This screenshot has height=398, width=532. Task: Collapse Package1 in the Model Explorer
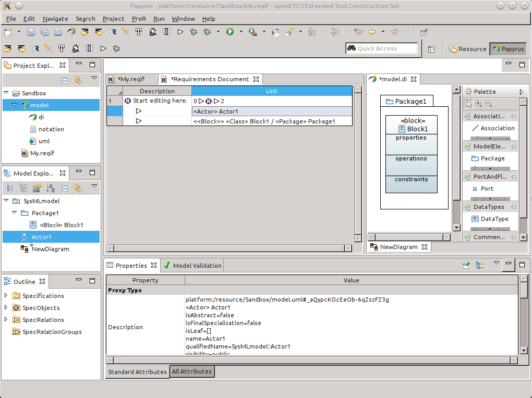click(15, 213)
